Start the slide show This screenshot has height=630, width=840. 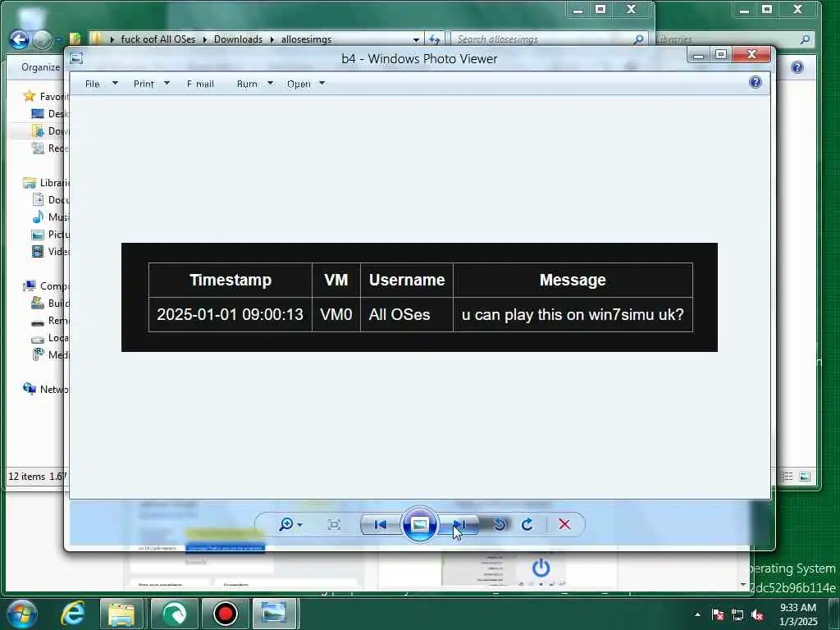click(x=419, y=524)
